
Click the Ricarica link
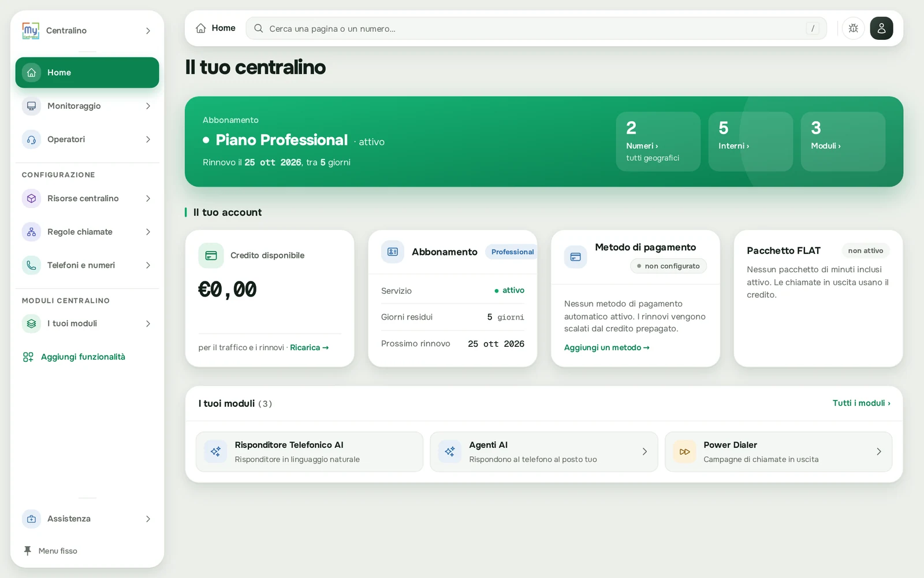tap(310, 348)
